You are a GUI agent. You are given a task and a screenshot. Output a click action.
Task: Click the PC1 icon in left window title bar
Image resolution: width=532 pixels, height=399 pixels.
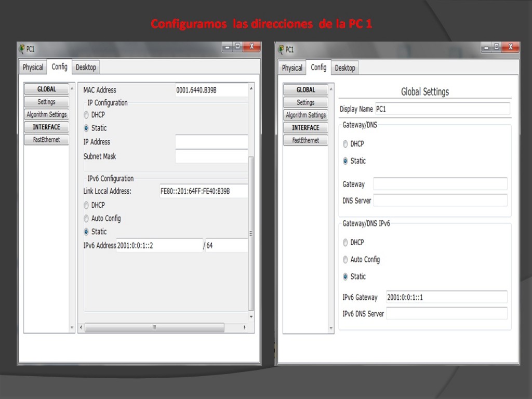[x=22, y=49]
